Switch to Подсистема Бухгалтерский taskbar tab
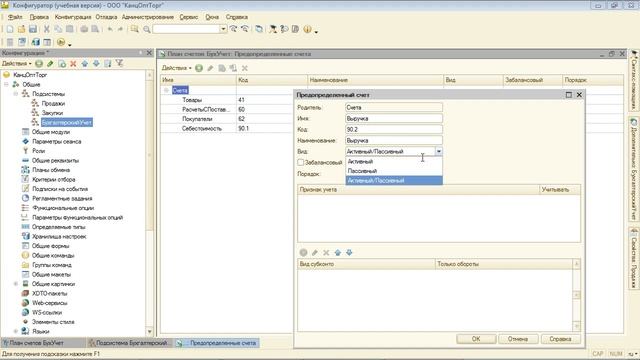This screenshot has height=360, width=640. click(x=129, y=343)
